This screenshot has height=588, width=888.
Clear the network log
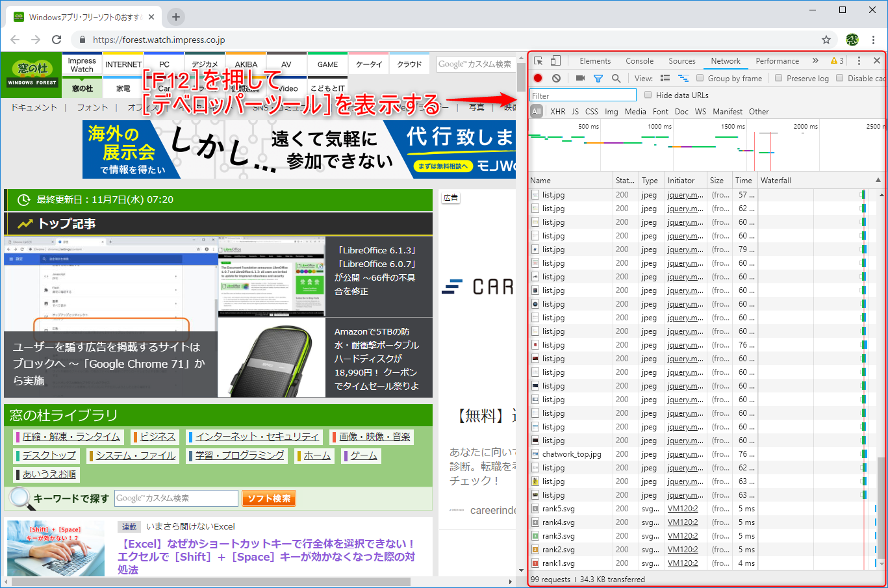point(556,78)
